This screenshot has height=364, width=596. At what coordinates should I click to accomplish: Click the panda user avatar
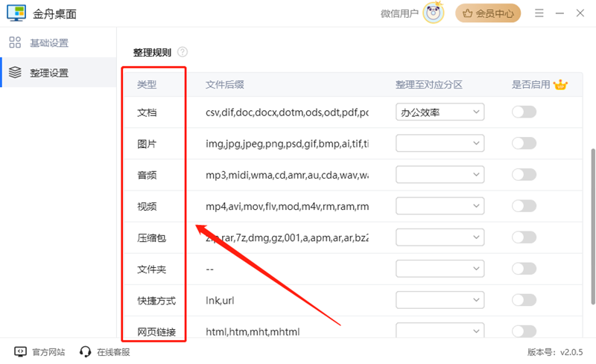click(x=434, y=13)
